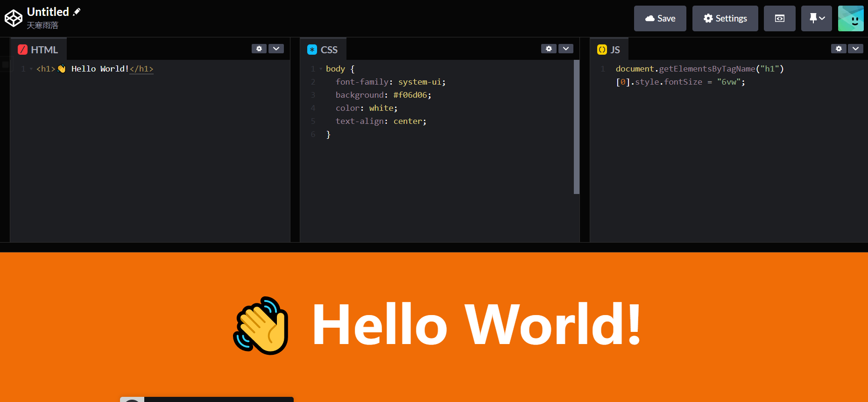Viewport: 868px width, 402px height.
Task: Select the CSS editor tab
Action: (323, 50)
